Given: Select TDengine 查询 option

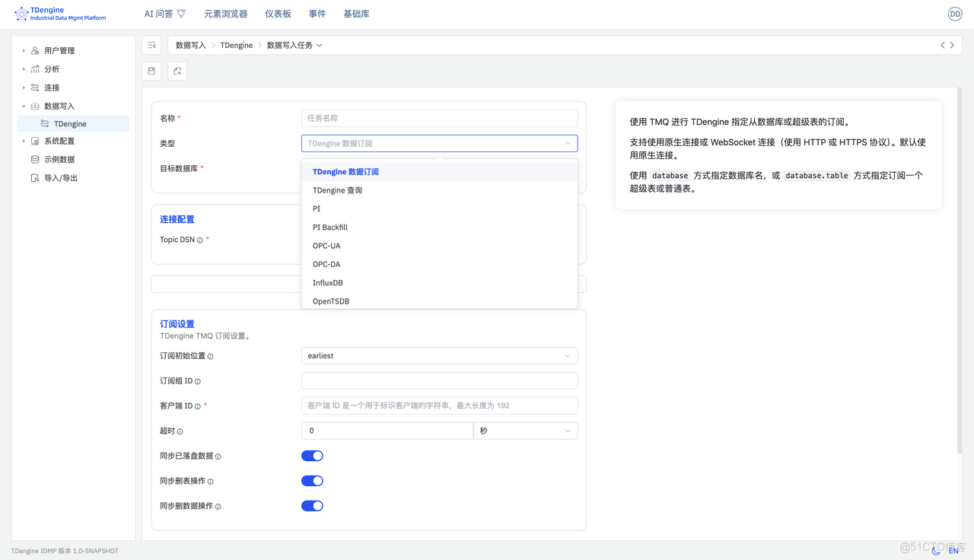Looking at the screenshot, I should [439, 190].
